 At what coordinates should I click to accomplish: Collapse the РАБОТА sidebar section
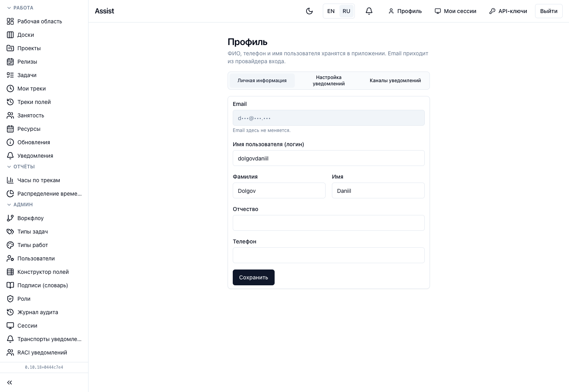pyautogui.click(x=20, y=8)
